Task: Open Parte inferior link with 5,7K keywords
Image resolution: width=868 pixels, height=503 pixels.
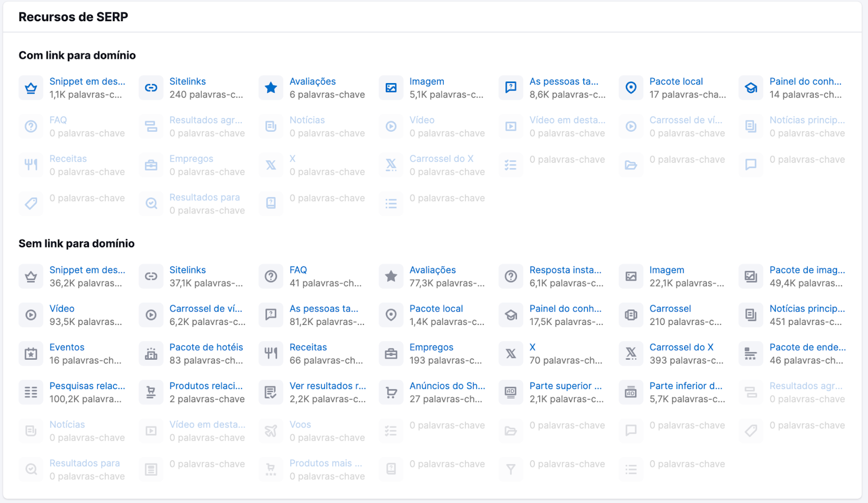Action: click(x=686, y=386)
